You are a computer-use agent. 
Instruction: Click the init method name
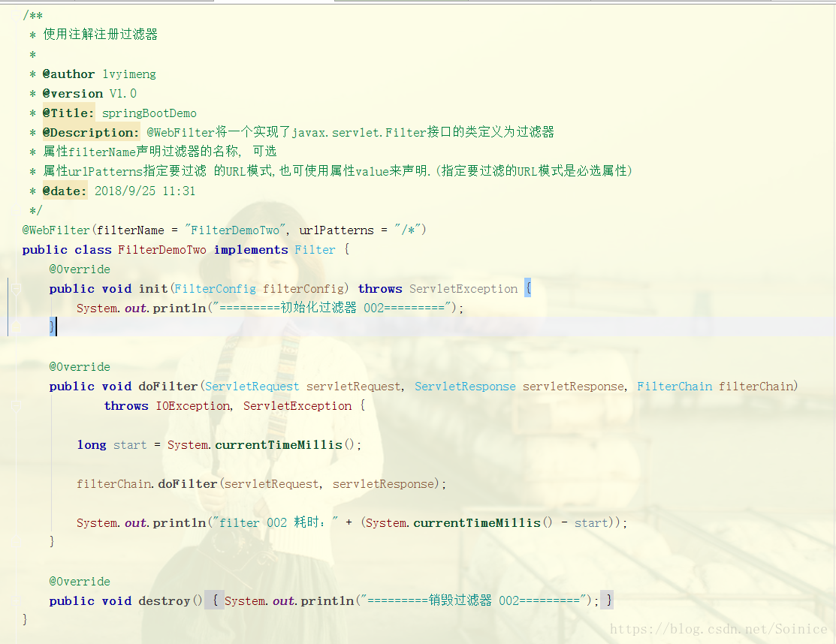(153, 289)
